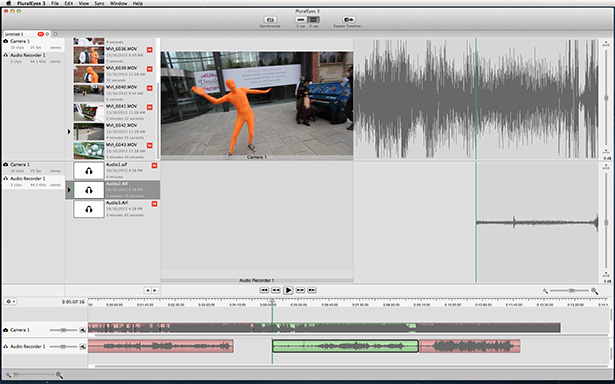Viewport: 615px width, 384px height.
Task: Click the arrow beside Audio2.AIF
Action: (x=69, y=190)
